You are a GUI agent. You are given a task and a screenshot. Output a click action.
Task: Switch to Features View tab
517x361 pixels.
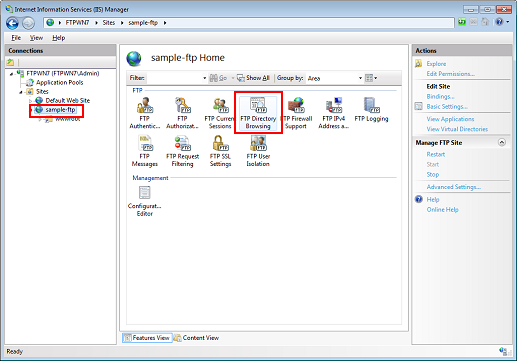pyautogui.click(x=147, y=338)
